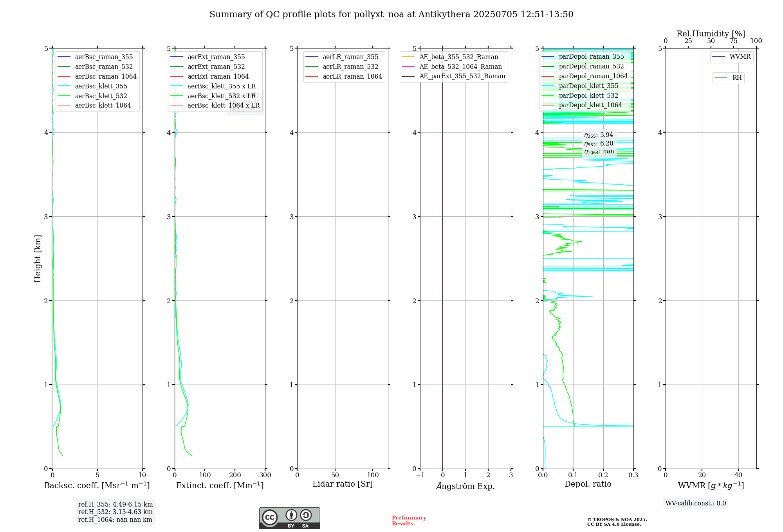Click the ref.H_532 reference height text
The width and height of the screenshot is (783, 532).
click(x=115, y=512)
